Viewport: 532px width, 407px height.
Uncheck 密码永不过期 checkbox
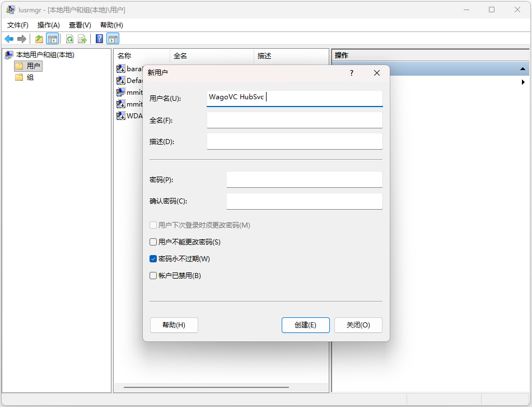(x=153, y=259)
